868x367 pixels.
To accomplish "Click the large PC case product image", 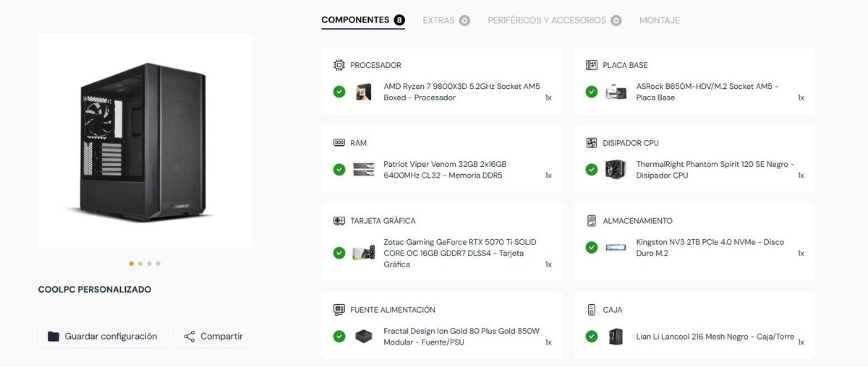I will [145, 141].
